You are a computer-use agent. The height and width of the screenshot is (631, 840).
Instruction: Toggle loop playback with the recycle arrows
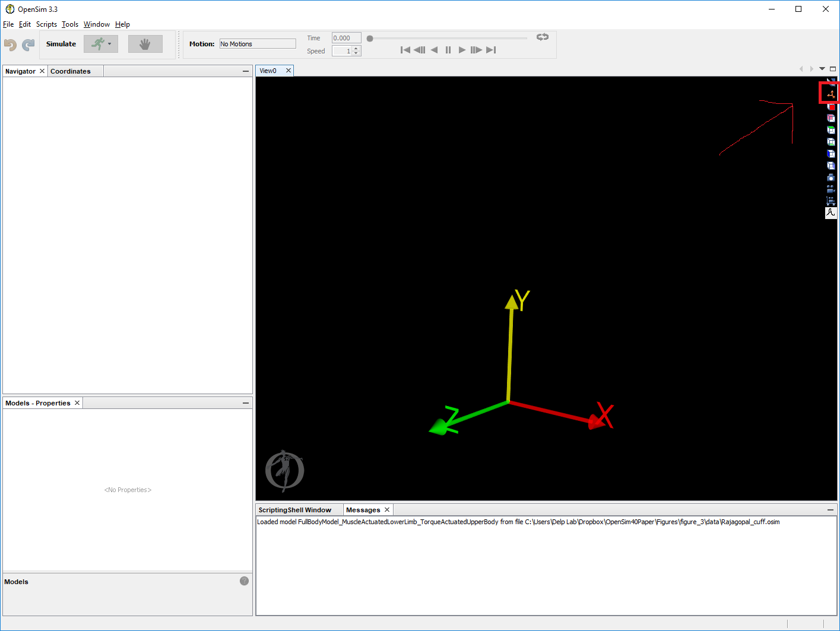542,37
